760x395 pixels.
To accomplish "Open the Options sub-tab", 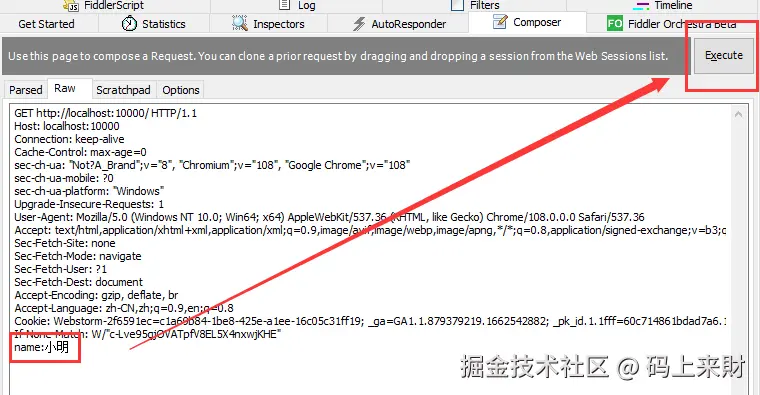I will click(181, 90).
